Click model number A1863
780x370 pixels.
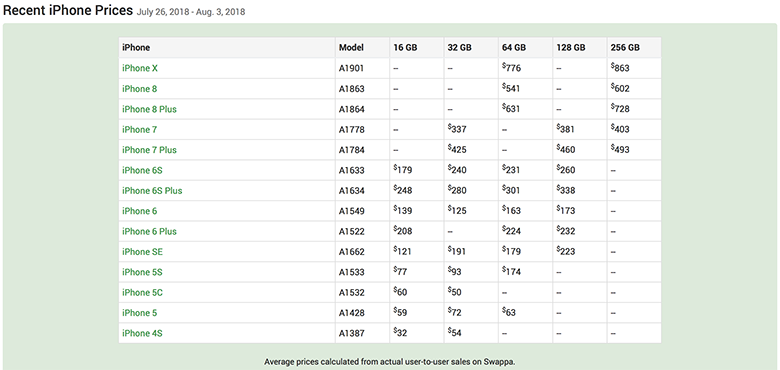click(x=352, y=89)
